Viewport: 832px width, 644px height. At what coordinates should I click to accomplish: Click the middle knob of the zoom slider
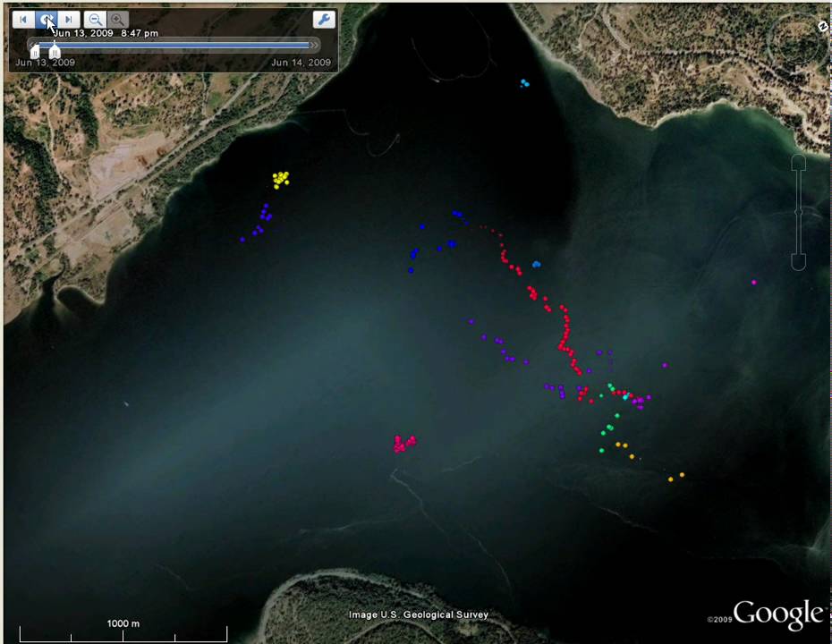(x=799, y=212)
